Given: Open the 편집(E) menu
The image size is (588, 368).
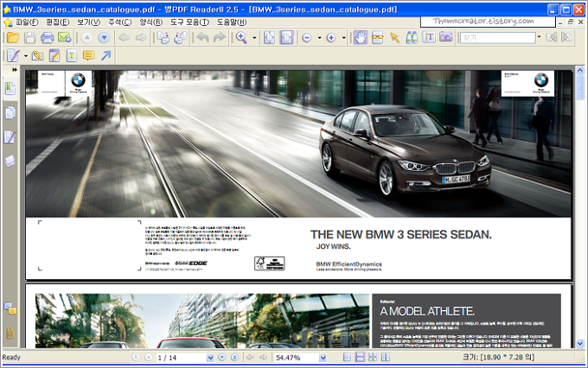Looking at the screenshot, I should (x=58, y=22).
